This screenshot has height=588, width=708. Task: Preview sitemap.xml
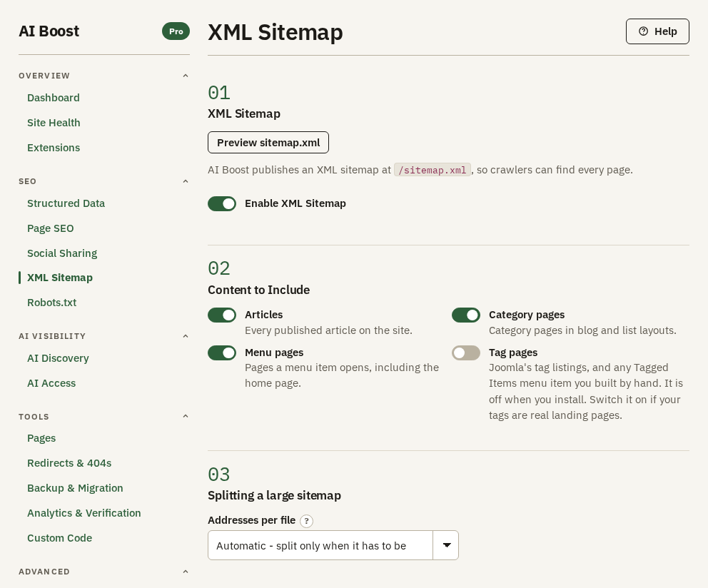[x=268, y=143]
